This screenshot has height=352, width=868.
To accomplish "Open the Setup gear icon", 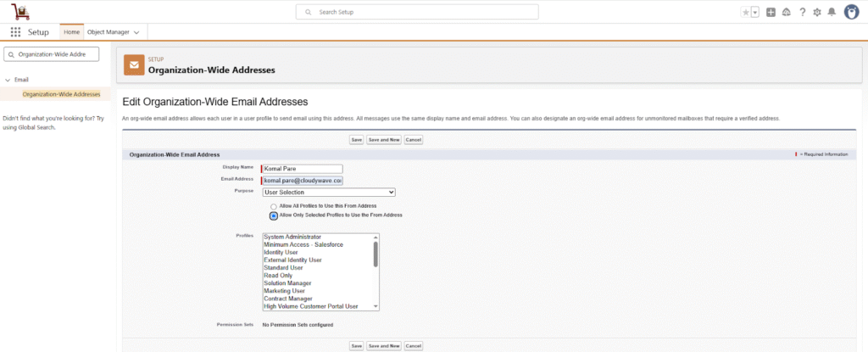I will coord(816,12).
